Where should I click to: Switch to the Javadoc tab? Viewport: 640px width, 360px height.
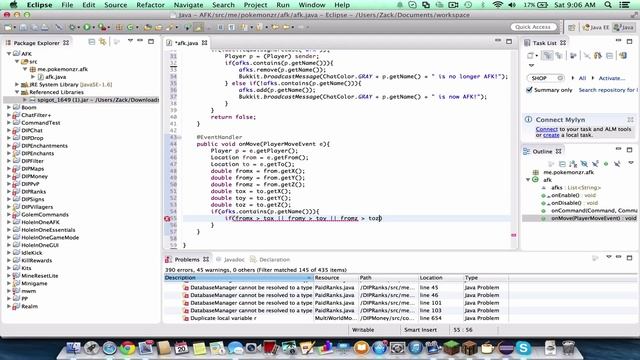(230, 260)
